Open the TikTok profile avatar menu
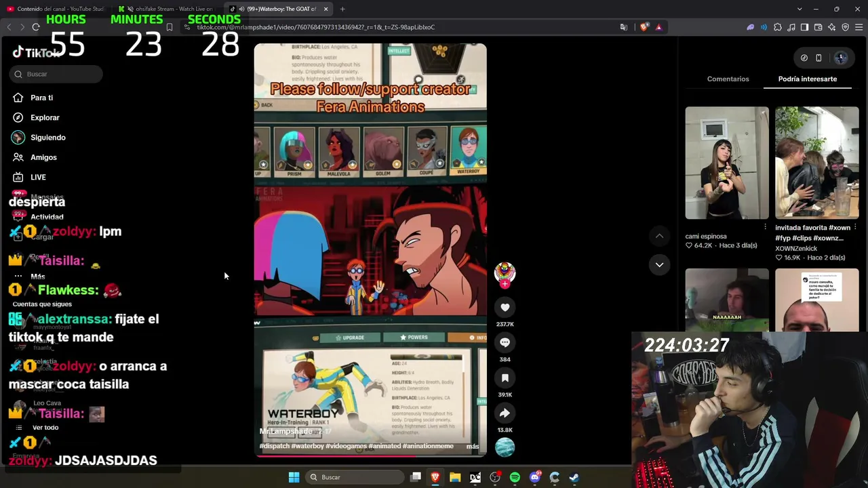The width and height of the screenshot is (868, 488). (841, 58)
